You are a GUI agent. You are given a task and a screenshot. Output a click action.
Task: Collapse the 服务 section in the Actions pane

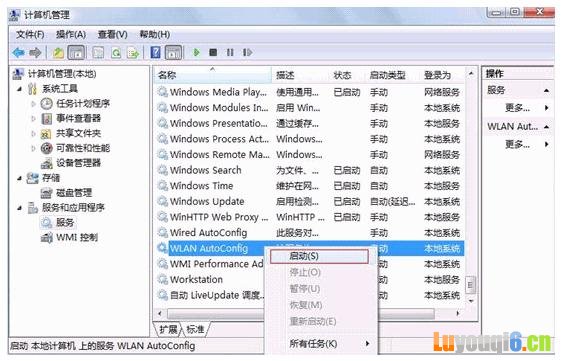click(x=546, y=90)
